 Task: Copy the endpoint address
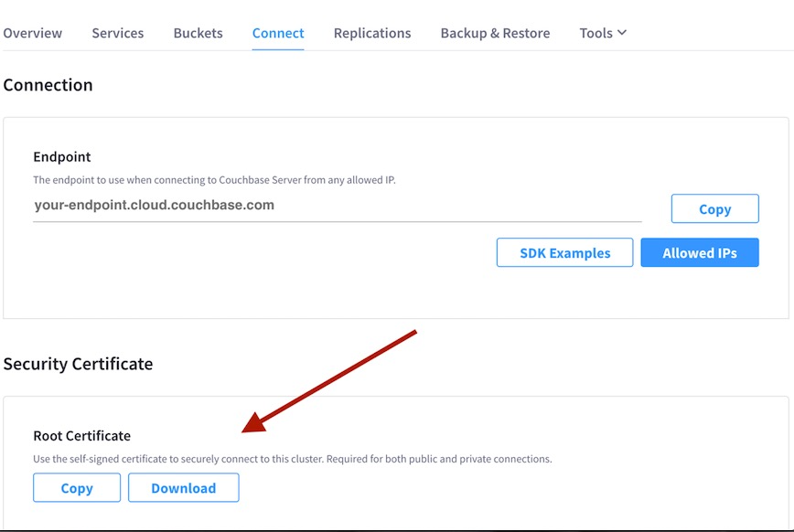714,208
